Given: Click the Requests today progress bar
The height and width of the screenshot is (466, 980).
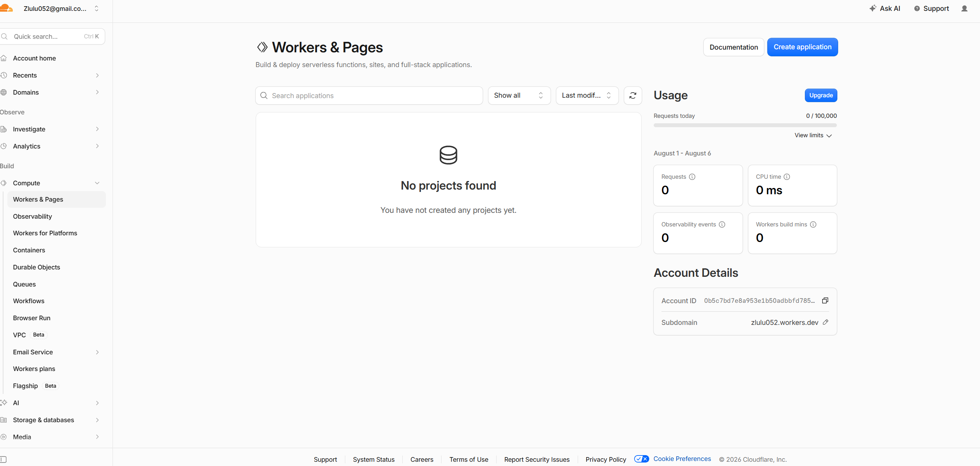Looking at the screenshot, I should point(745,125).
